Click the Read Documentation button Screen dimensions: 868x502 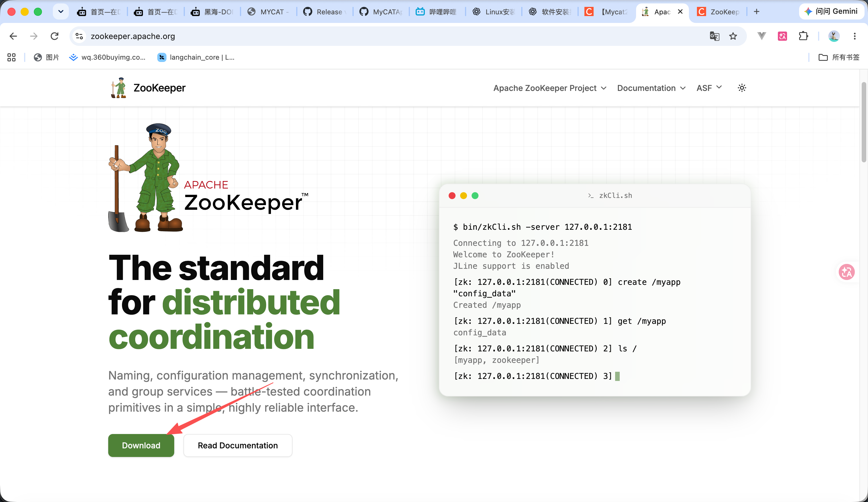(x=238, y=445)
